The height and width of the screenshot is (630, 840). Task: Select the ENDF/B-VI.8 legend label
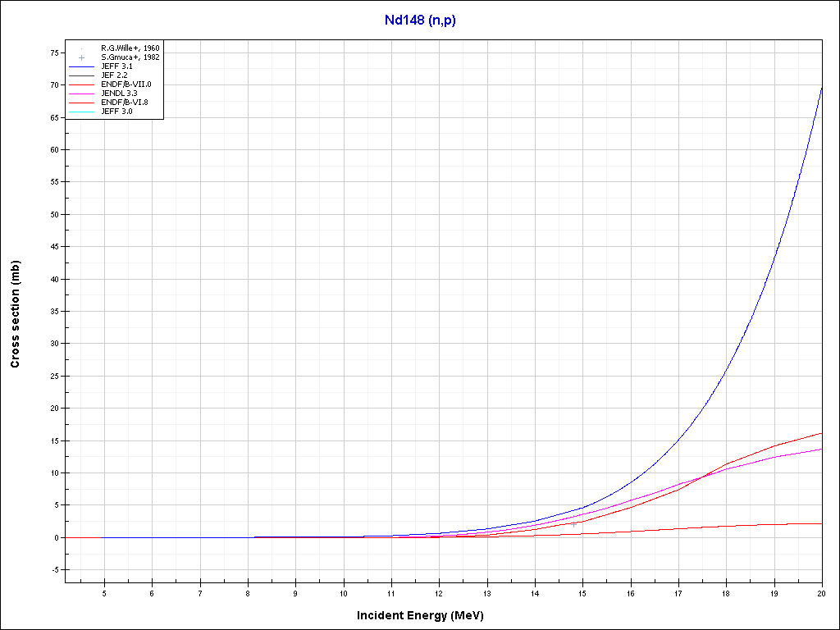pyautogui.click(x=126, y=102)
